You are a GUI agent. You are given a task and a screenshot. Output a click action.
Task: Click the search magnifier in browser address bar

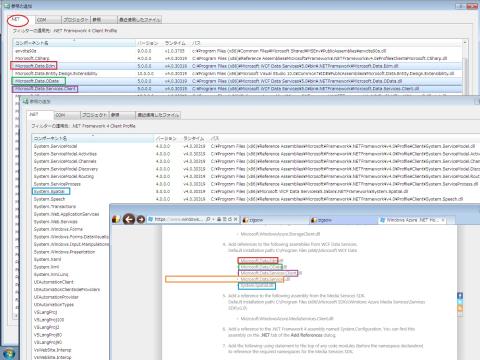pyautogui.click(x=208, y=219)
